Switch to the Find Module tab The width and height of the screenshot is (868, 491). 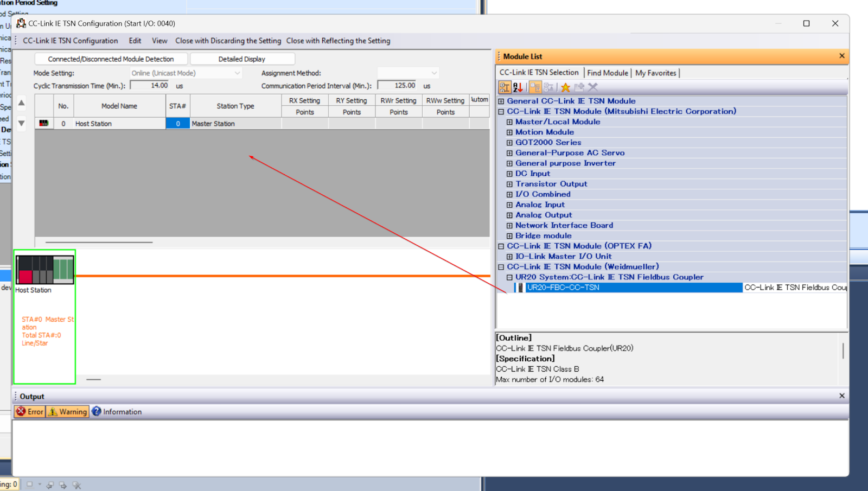608,73
